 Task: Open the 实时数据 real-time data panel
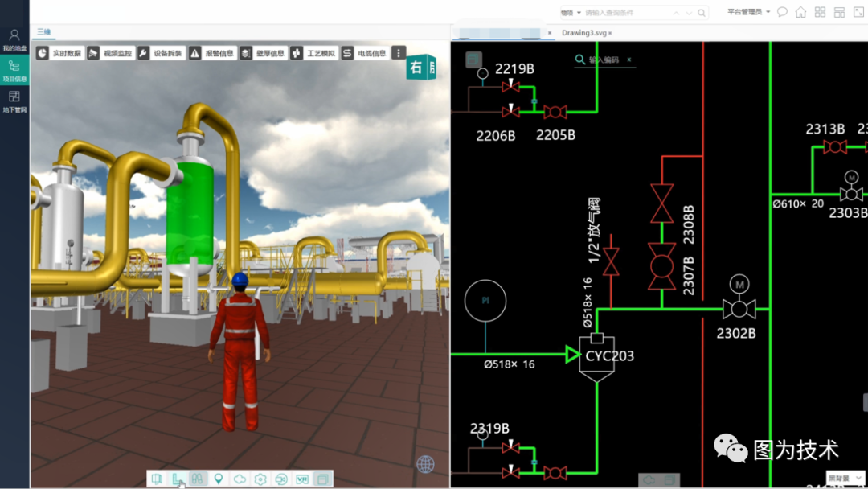pyautogui.click(x=60, y=53)
